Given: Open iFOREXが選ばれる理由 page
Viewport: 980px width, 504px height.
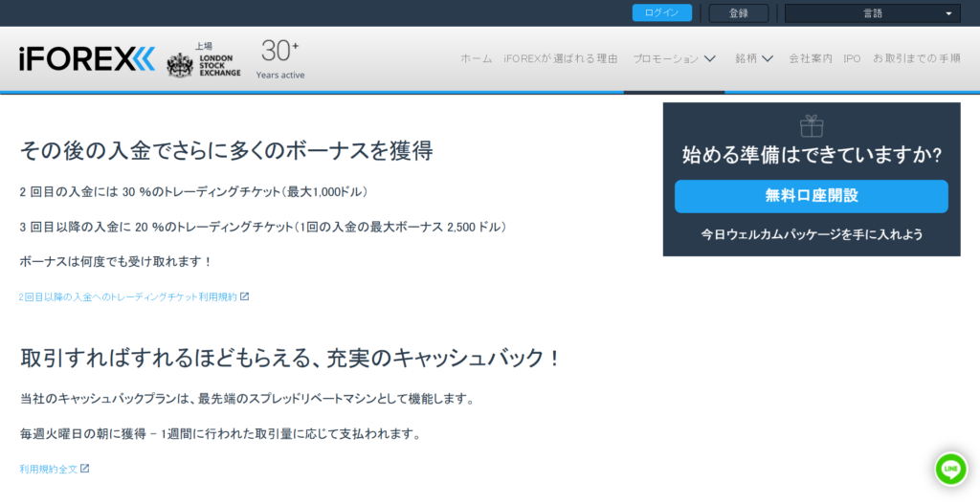Looking at the screenshot, I should click(x=561, y=58).
